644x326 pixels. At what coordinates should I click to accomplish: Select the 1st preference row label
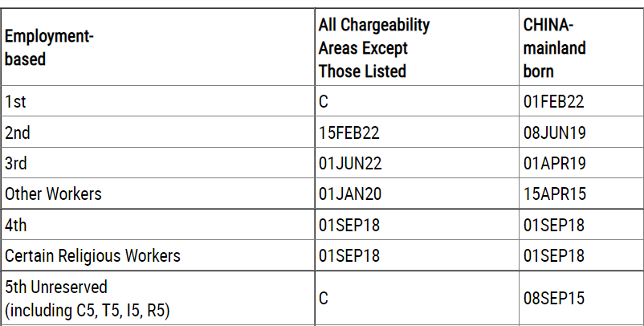tap(14, 102)
